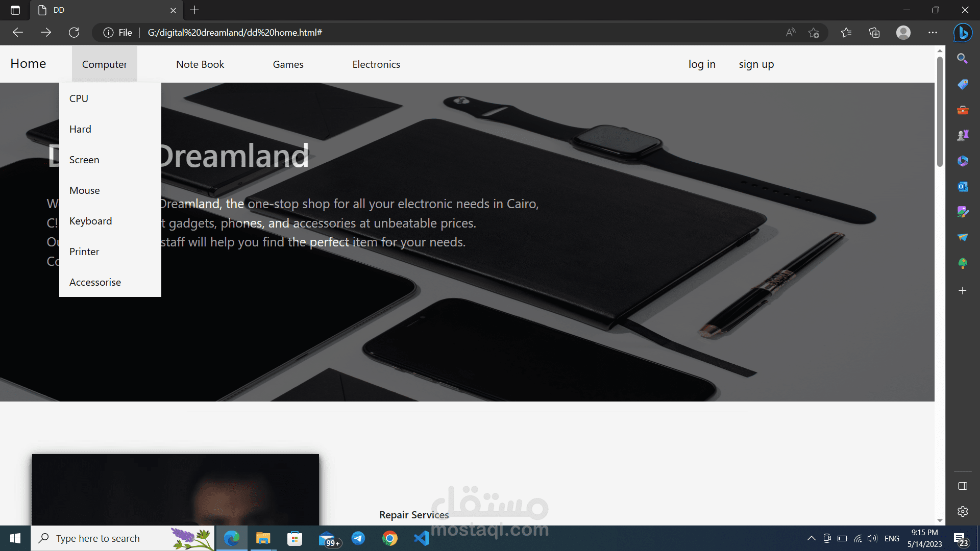The image size is (980, 551).
Task: Click the log in link
Action: pos(702,64)
